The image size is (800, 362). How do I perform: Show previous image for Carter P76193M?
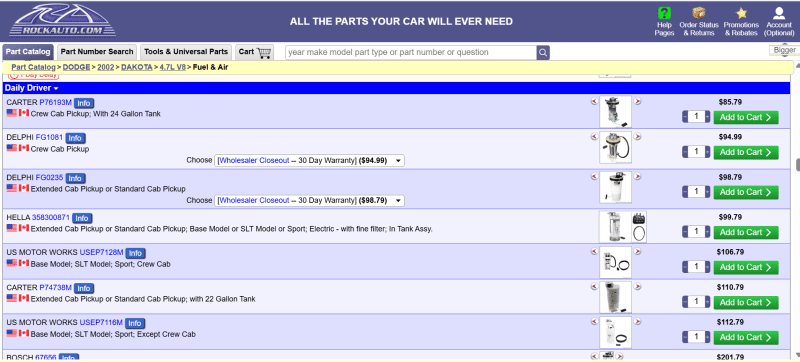tap(594, 101)
